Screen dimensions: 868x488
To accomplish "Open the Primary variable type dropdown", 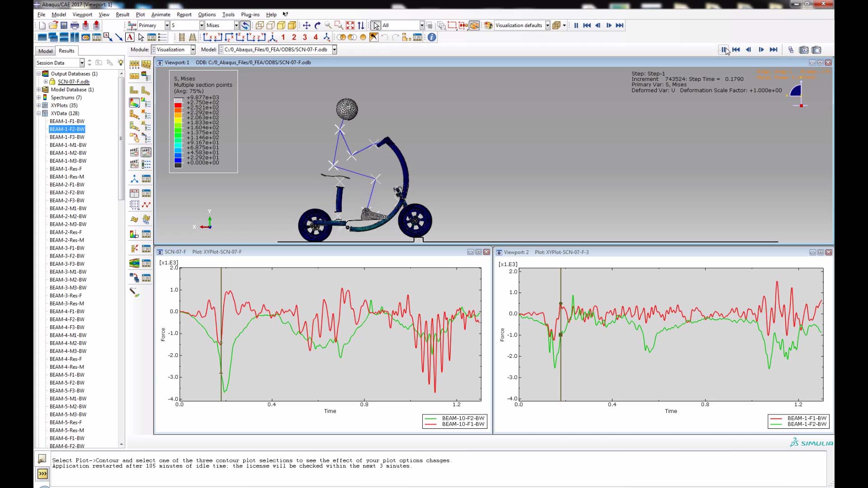I will (x=154, y=26).
